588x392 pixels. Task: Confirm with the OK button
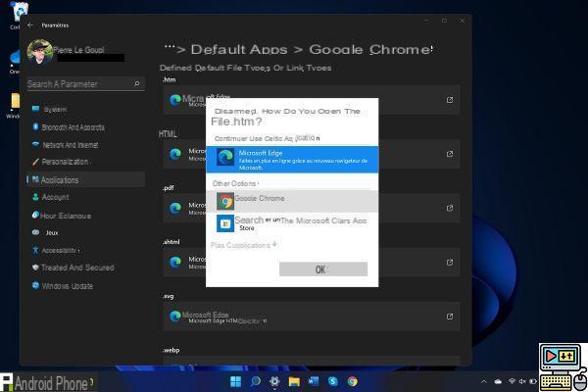coord(323,269)
